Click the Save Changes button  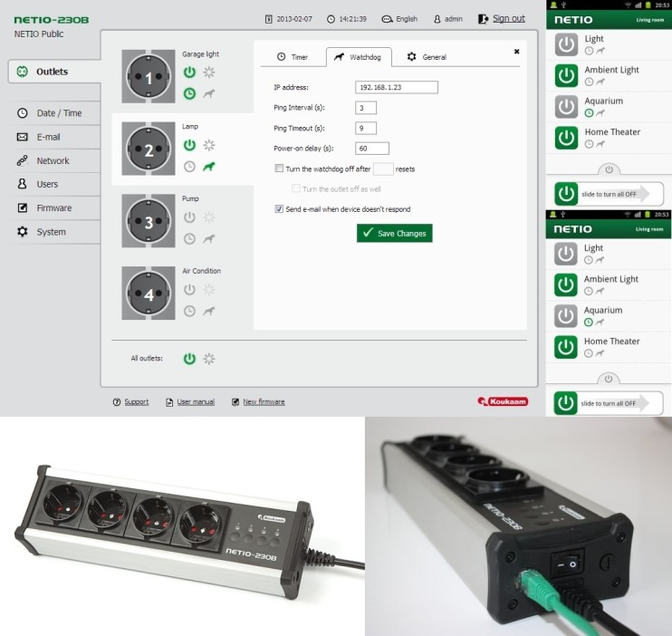tap(394, 233)
